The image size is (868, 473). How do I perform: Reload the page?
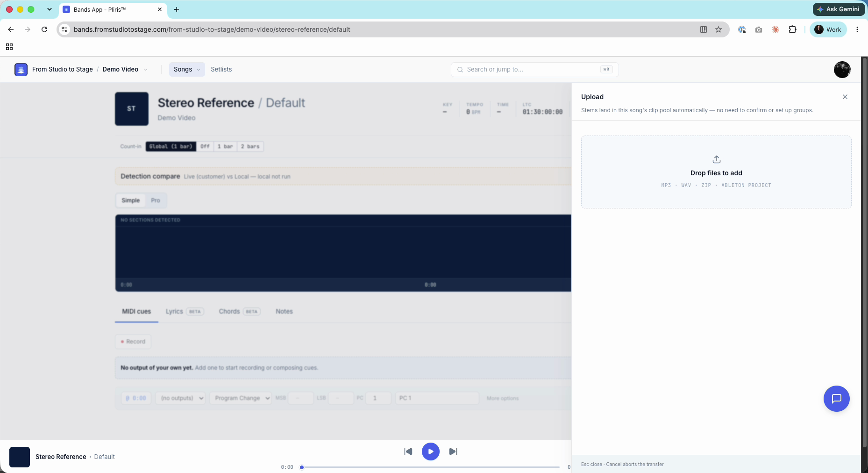click(x=44, y=29)
